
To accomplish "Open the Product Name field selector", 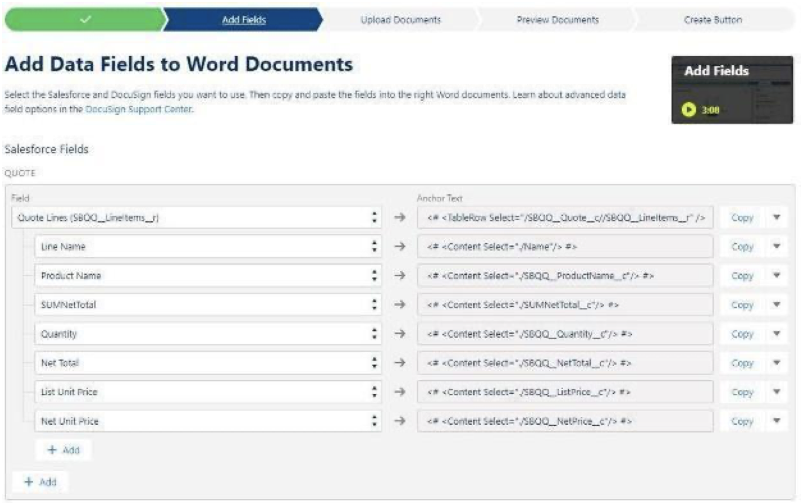I will tap(208, 276).
